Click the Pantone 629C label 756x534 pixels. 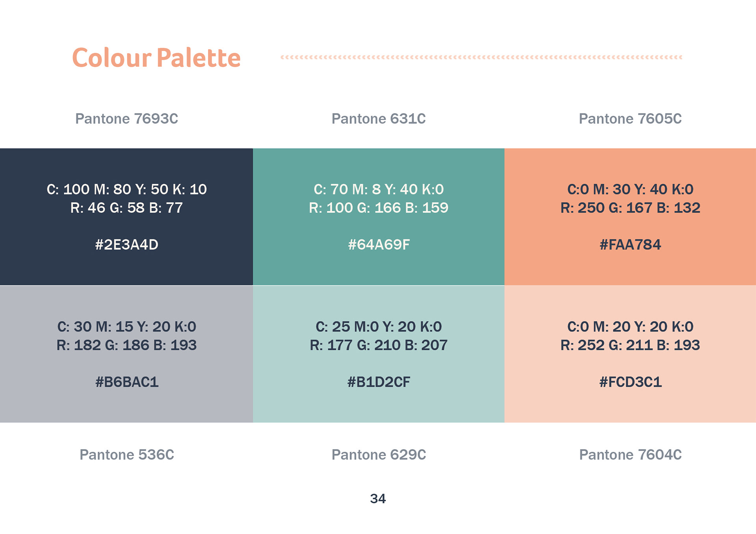[x=379, y=455]
